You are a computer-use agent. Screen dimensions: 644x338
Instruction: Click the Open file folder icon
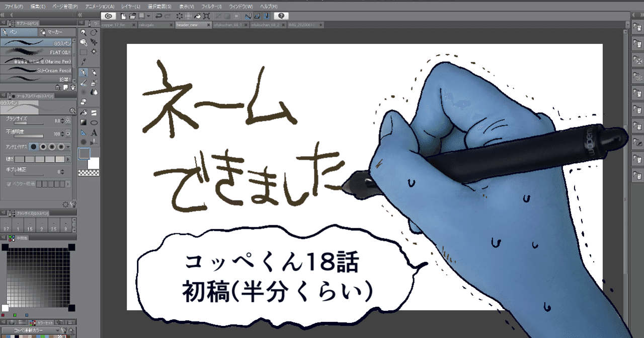tap(132, 16)
